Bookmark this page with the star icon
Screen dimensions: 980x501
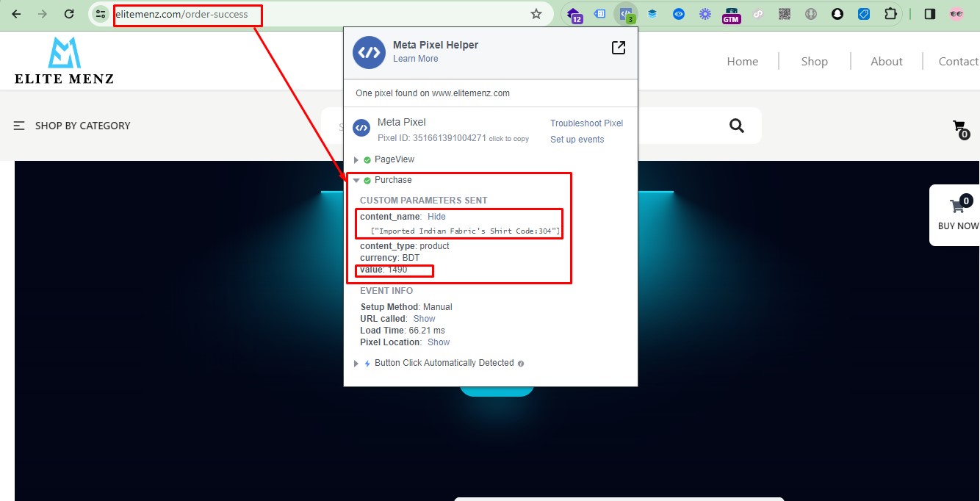click(536, 14)
